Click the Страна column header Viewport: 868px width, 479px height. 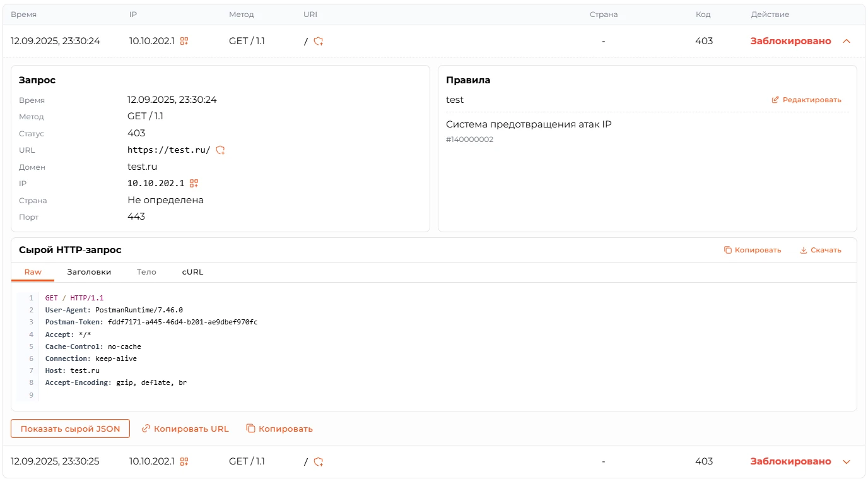pos(604,15)
